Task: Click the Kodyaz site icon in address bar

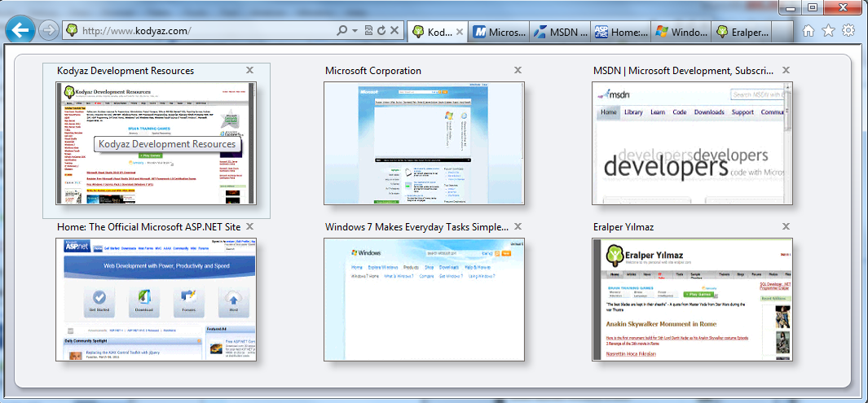Action: click(x=72, y=30)
